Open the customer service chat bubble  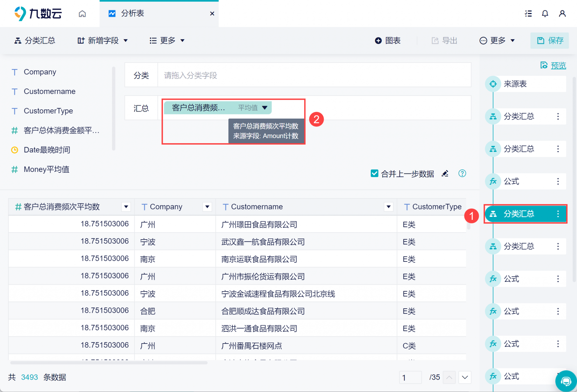click(566, 381)
